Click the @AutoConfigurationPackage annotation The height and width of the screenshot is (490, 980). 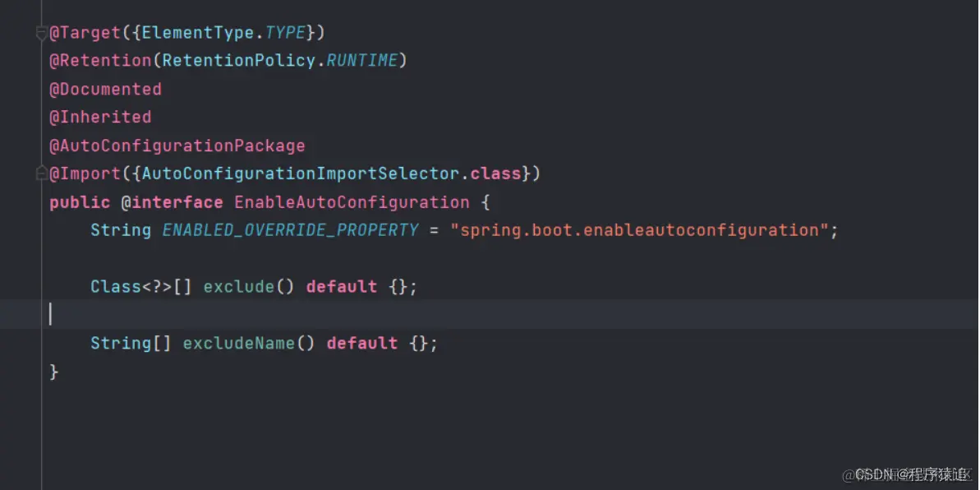pyautogui.click(x=177, y=146)
